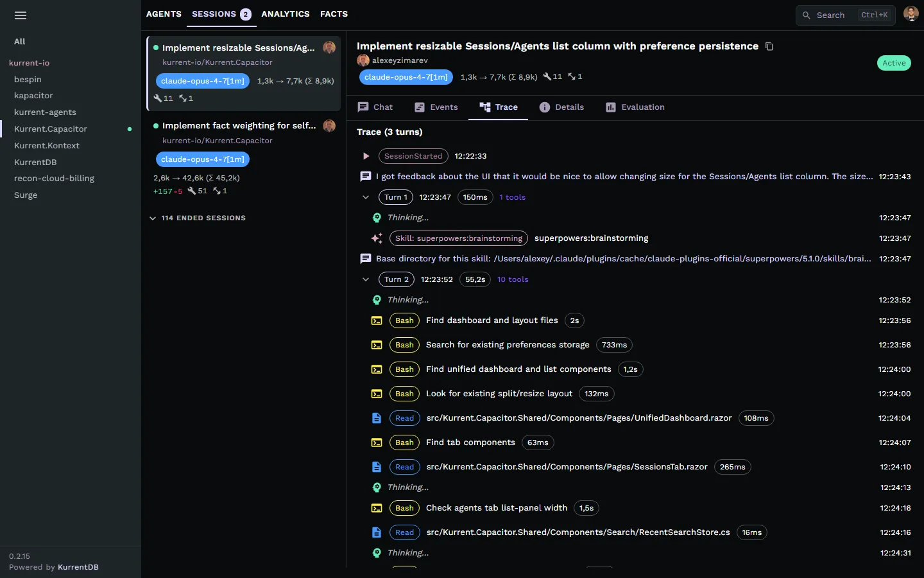Collapse Turn 2 with its chevron
The image size is (924, 578).
tap(366, 279)
